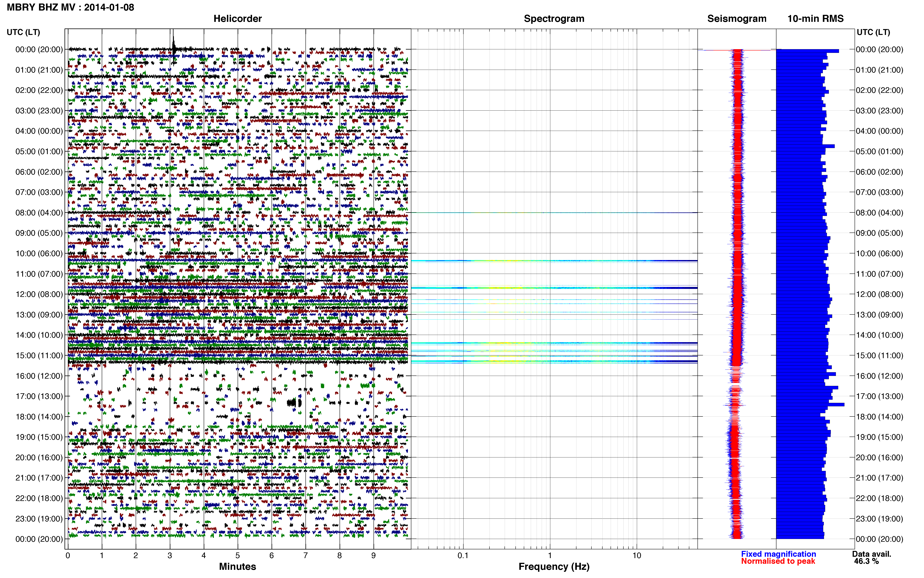Select the red "Normalised to peak" legend text
The image size is (924, 578).
pos(778,561)
